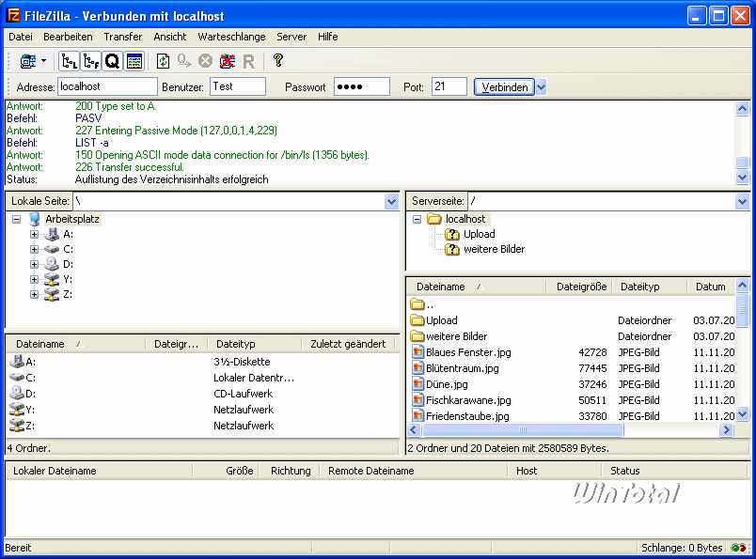Collapse the localhost remote tree node

417,219
